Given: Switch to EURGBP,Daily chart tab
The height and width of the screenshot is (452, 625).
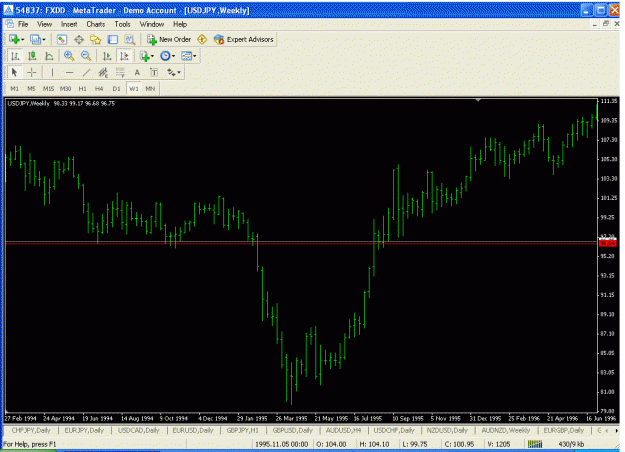Looking at the screenshot, I should [564, 430].
